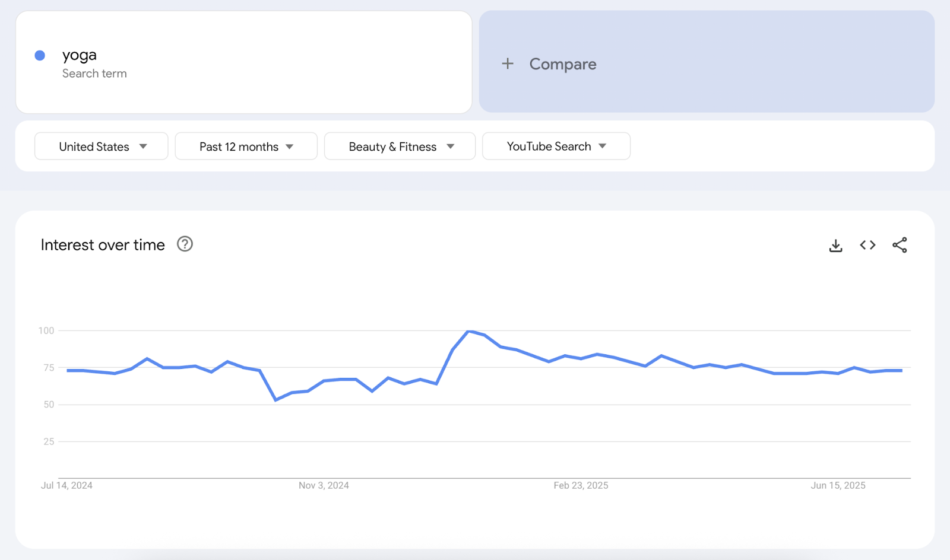
Task: Expand the Past 12 months time range selector
Action: [x=246, y=146]
